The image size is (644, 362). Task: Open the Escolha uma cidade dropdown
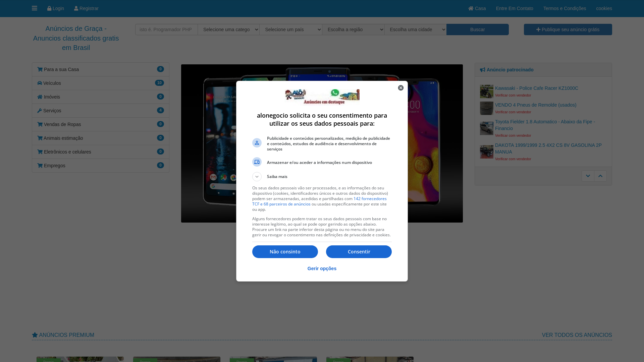point(415,29)
